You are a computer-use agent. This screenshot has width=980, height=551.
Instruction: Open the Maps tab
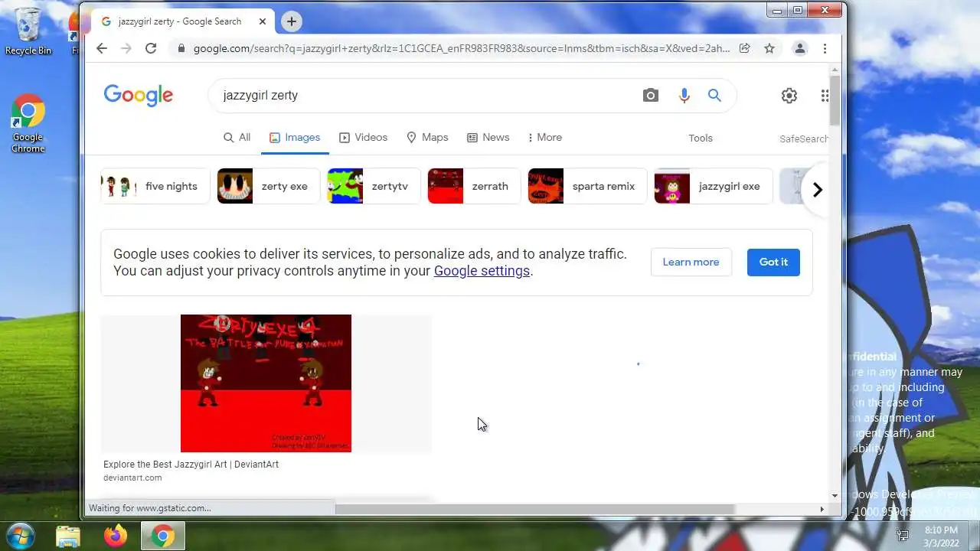pyautogui.click(x=427, y=138)
